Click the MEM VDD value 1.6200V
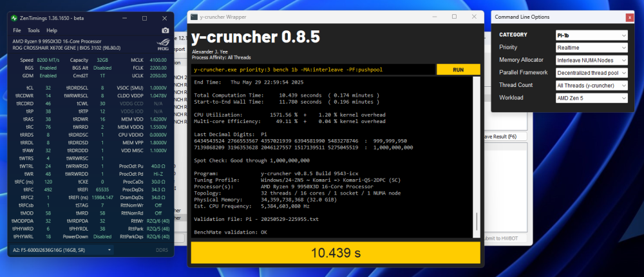The height and width of the screenshot is (277, 644). 158,119
